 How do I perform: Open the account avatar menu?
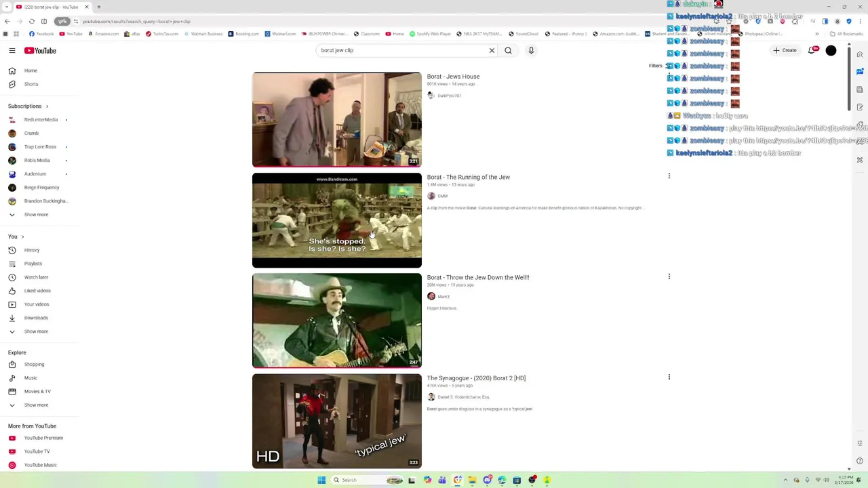[831, 50]
